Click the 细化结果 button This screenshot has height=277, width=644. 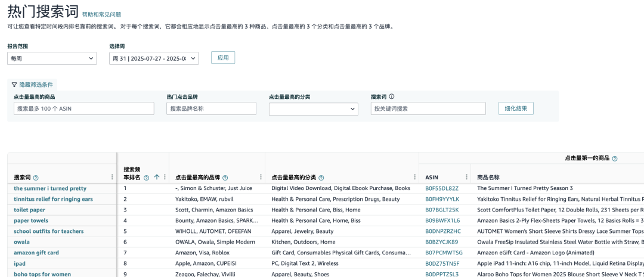pos(516,108)
